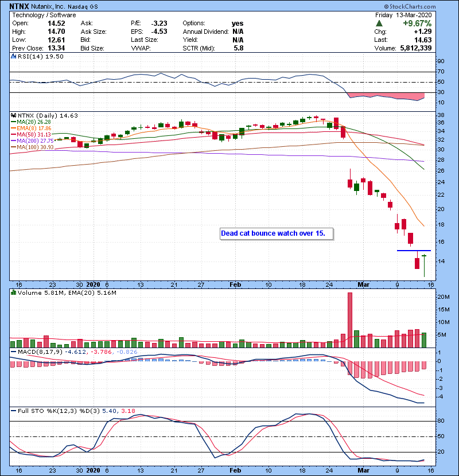459x476 pixels.
Task: Click the Low value 12.61
Action: [56, 40]
